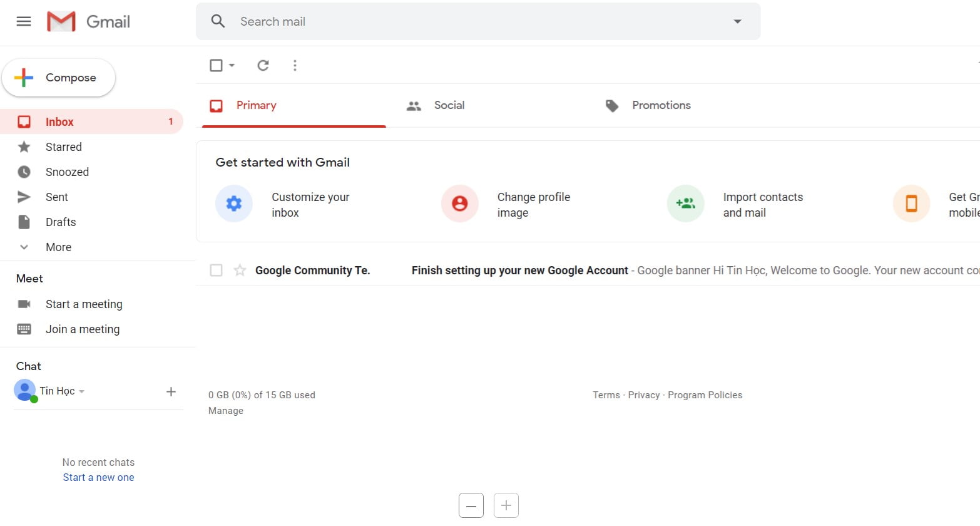
Task: Click the zoom in plus button
Action: click(506, 505)
